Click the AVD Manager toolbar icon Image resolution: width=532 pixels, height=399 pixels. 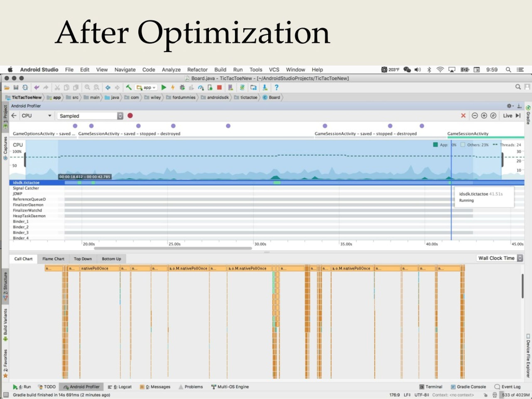230,87
